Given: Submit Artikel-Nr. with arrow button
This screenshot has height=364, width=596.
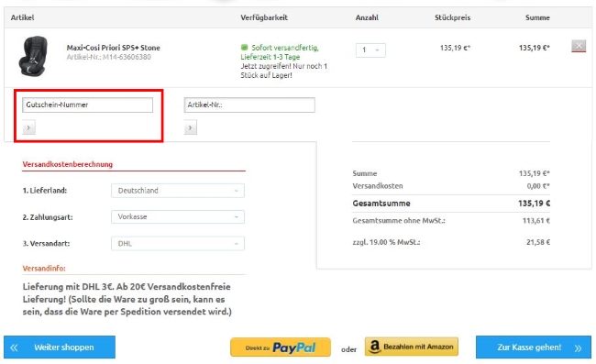Looking at the screenshot, I should [191, 127].
